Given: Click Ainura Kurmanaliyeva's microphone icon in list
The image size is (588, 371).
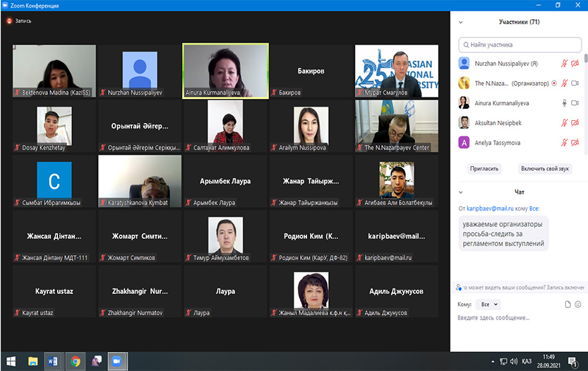Looking at the screenshot, I should [x=564, y=102].
